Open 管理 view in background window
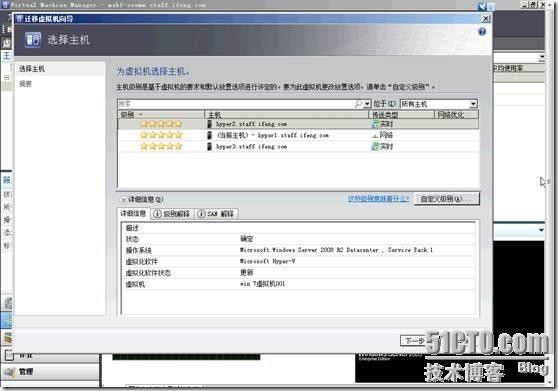This screenshot has height=391, width=558. pos(50,372)
